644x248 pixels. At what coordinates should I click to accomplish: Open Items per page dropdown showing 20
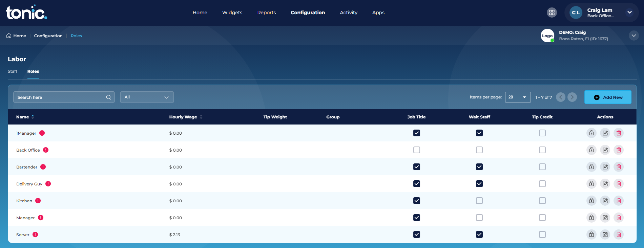(518, 97)
